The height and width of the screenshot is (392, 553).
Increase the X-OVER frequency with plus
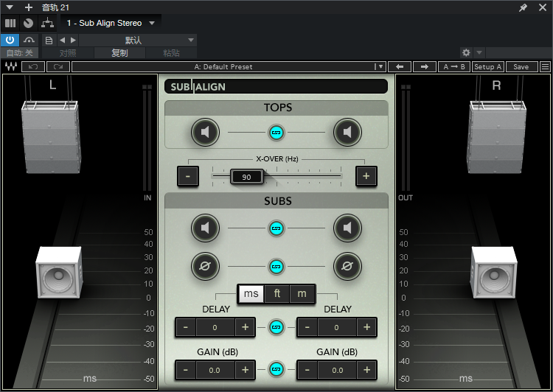(366, 176)
